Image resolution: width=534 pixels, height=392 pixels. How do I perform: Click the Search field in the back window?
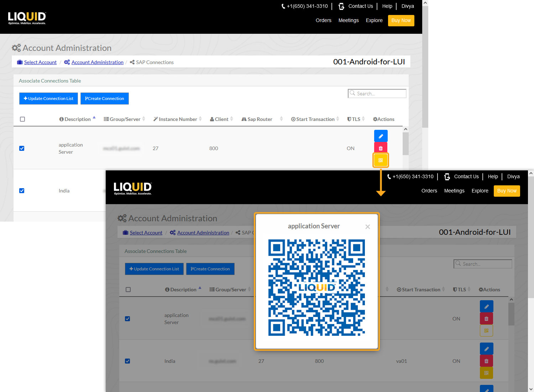click(377, 94)
